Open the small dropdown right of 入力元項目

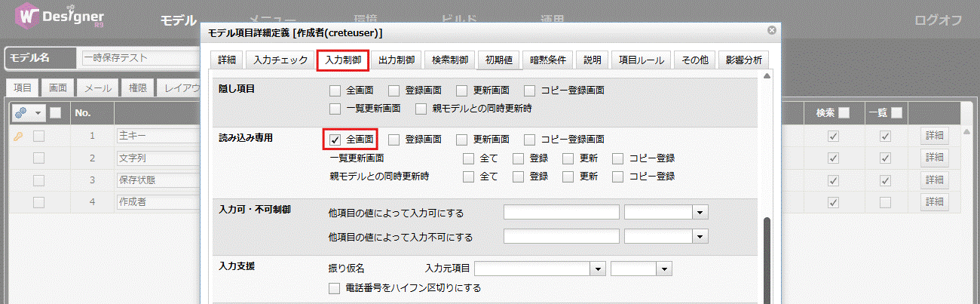point(663,269)
